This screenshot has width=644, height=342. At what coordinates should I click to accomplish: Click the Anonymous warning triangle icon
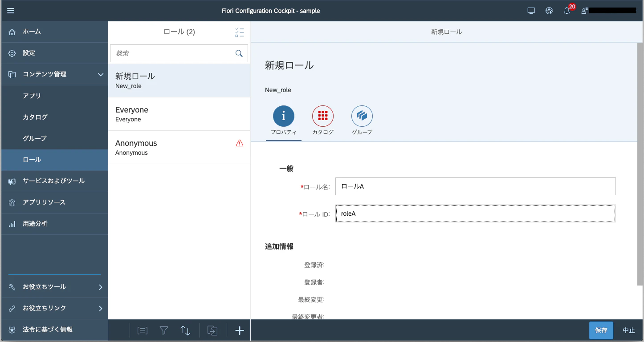point(240,143)
